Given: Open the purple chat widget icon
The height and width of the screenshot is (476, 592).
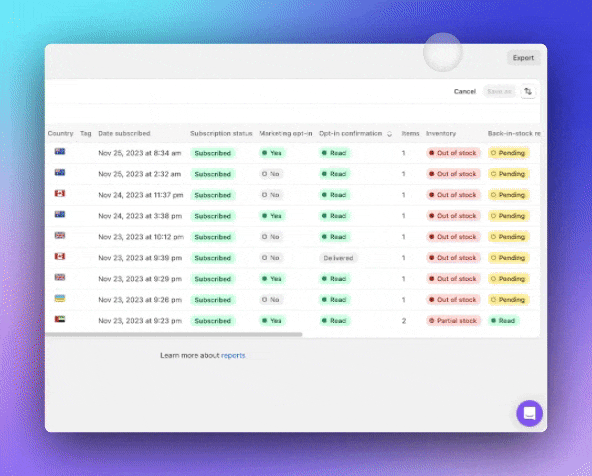Looking at the screenshot, I should 529,413.
